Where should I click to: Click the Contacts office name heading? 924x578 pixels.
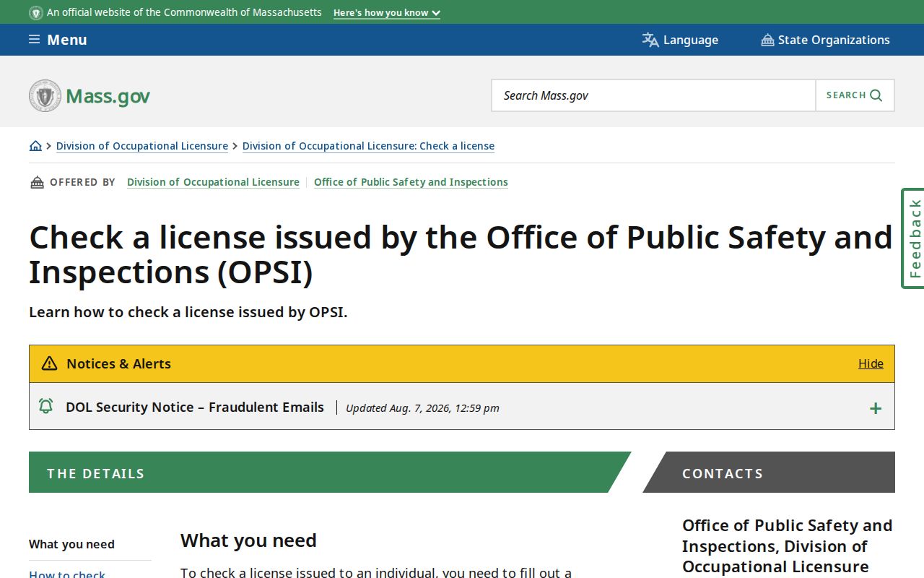click(x=788, y=545)
